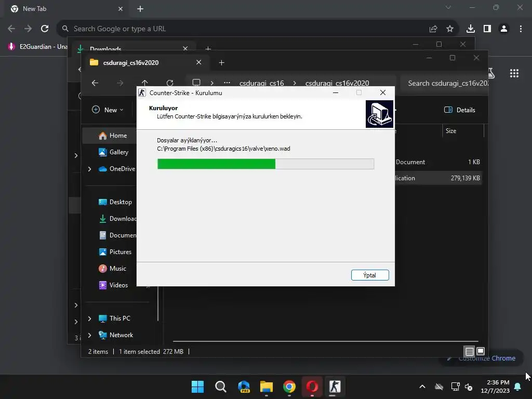532x399 pixels.
Task: Open Windows taskbar search
Action: [x=220, y=387]
